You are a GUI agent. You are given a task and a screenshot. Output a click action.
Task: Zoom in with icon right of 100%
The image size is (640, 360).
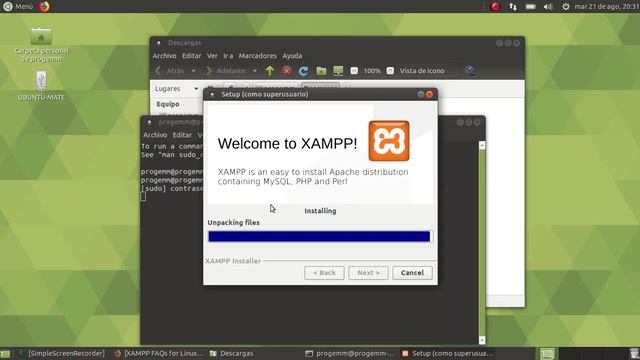[x=390, y=71]
